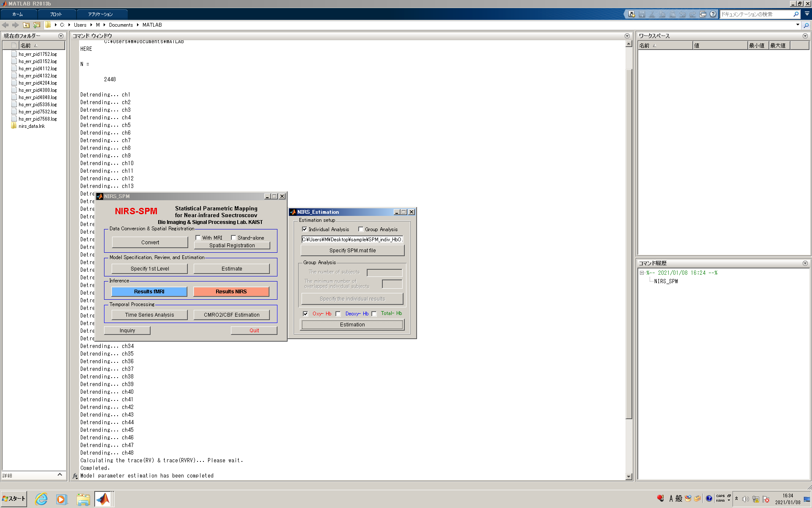Open the Workspace panel actions dropdown

805,36
